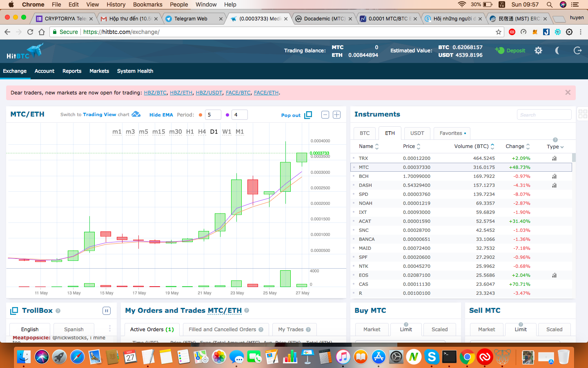The height and width of the screenshot is (368, 588).
Task: Go to the Reports page
Action: [x=72, y=71]
